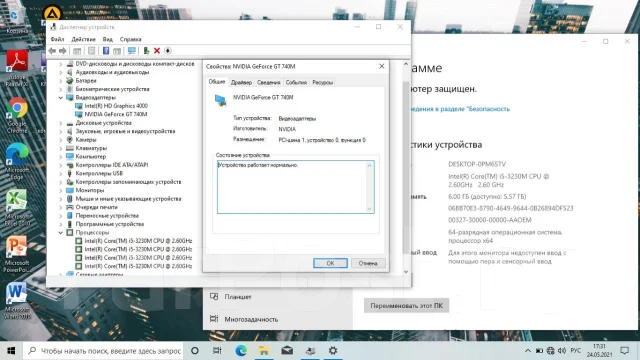This screenshot has height=360, width=640.
Task: Collapse the Видеоадаптеры tree node
Action: [x=61, y=98]
